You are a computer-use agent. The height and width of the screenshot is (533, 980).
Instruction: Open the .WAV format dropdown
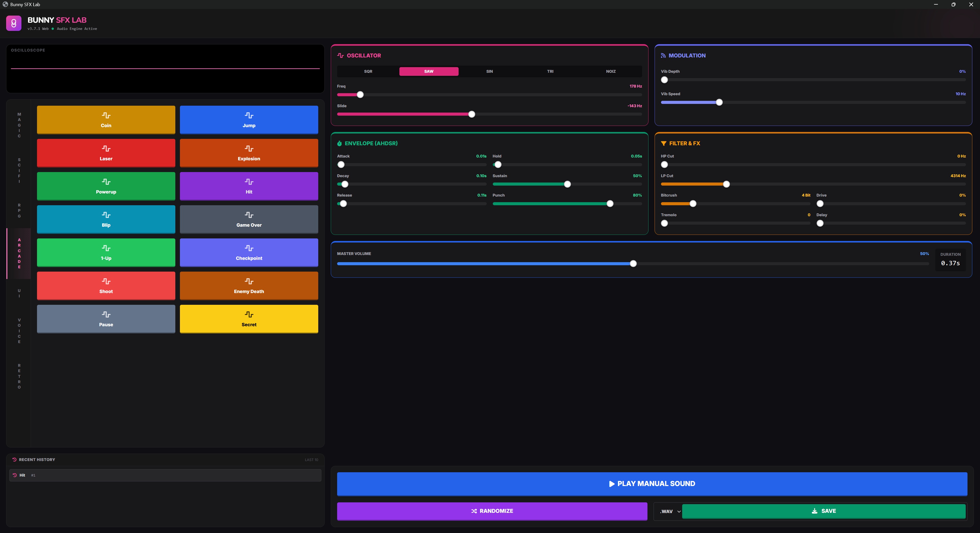[670, 511]
